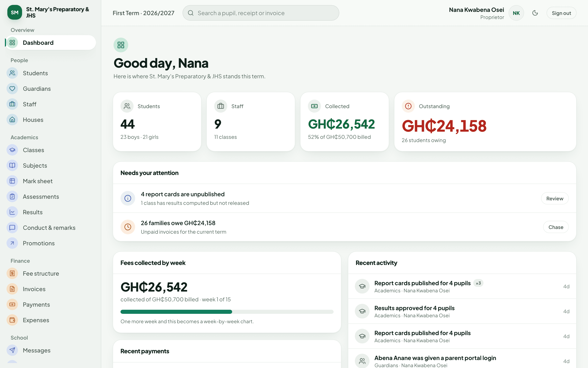The image size is (588, 368).
Task: Click the Subjects book icon
Action: click(12, 166)
